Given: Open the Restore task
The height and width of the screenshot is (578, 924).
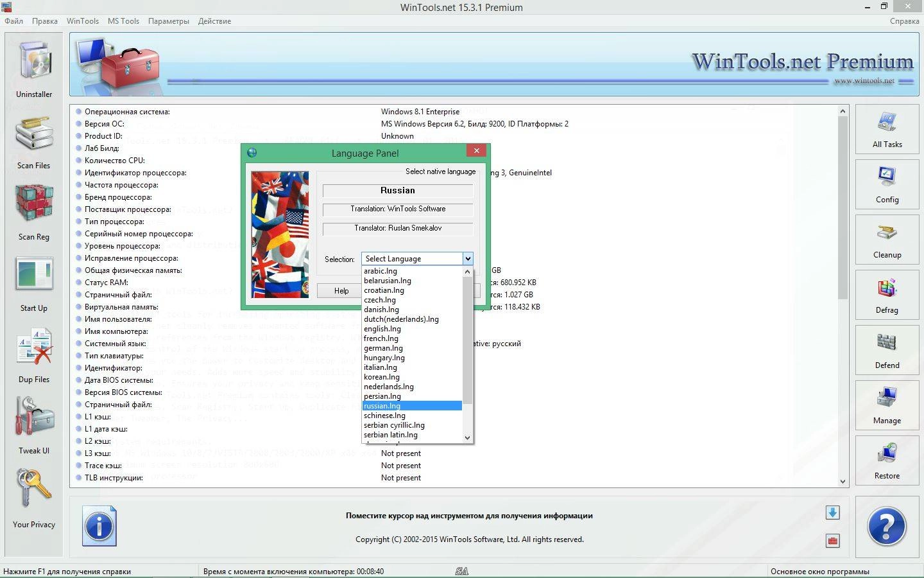Looking at the screenshot, I should click(x=887, y=460).
